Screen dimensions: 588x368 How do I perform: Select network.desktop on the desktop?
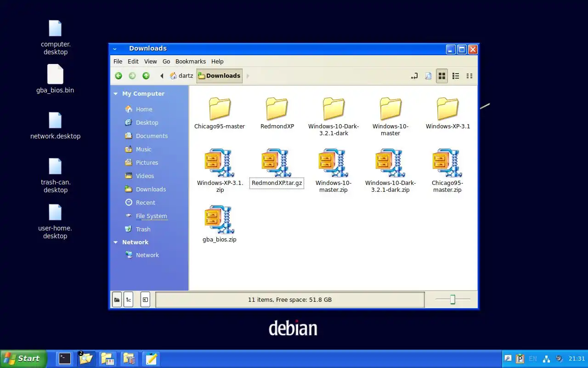(55, 125)
